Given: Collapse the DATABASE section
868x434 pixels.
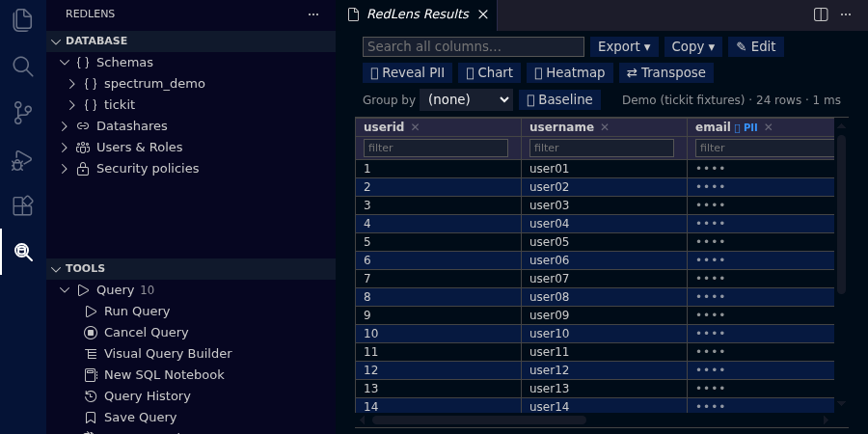Looking at the screenshot, I should (x=56, y=41).
